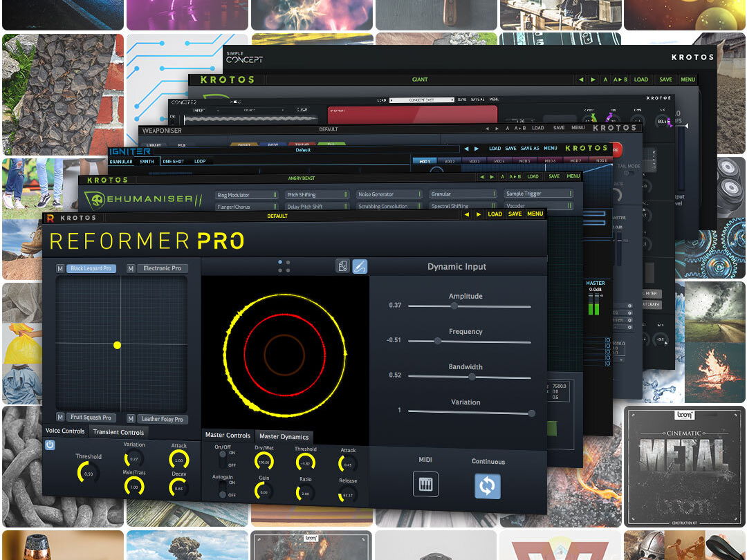Click the MIDI keyboard icon
Image resolution: width=747 pixels, height=560 pixels.
coord(425,484)
